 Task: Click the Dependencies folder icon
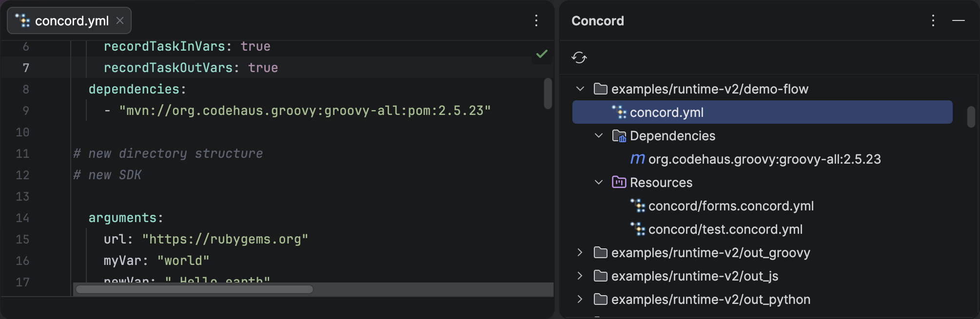(619, 136)
